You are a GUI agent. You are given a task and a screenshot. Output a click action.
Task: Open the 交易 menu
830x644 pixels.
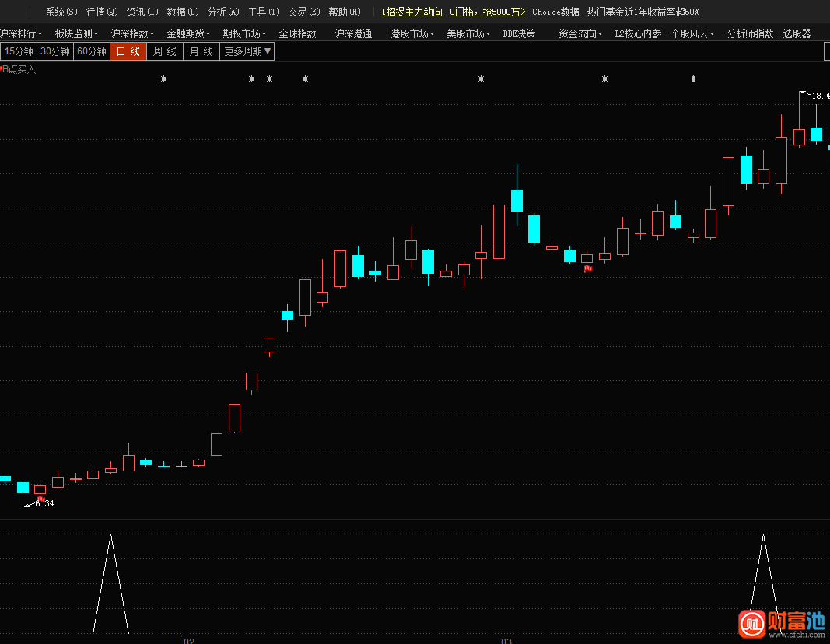click(x=303, y=12)
